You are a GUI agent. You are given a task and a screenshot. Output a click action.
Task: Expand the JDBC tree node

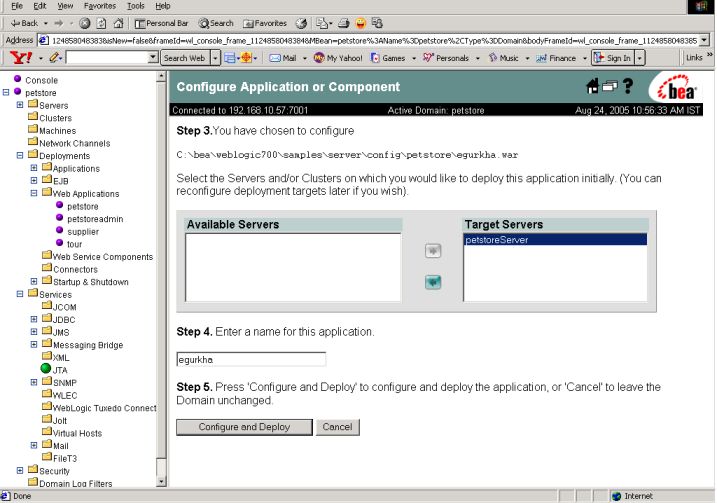click(34, 319)
